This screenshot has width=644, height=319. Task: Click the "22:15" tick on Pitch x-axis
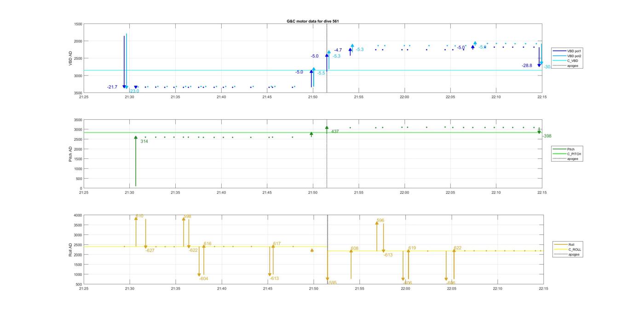tap(542, 192)
